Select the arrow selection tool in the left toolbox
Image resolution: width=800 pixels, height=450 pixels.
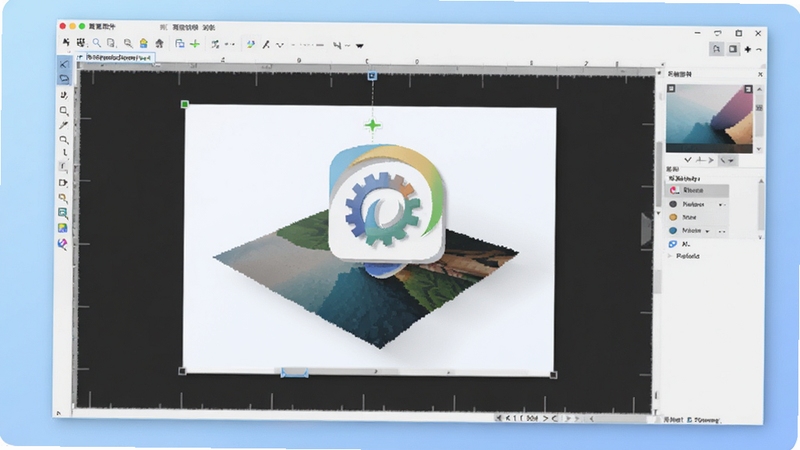coord(64,64)
